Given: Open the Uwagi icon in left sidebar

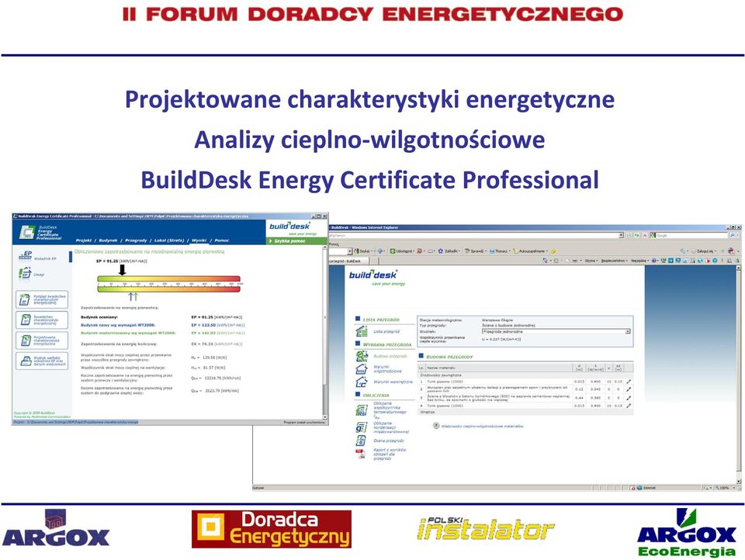Looking at the screenshot, I should (25, 273).
